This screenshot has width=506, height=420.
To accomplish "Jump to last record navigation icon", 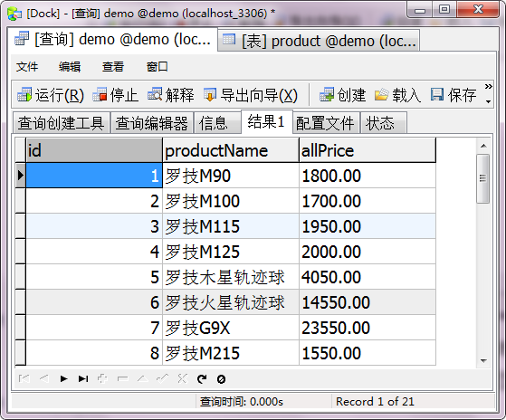I will point(83,378).
